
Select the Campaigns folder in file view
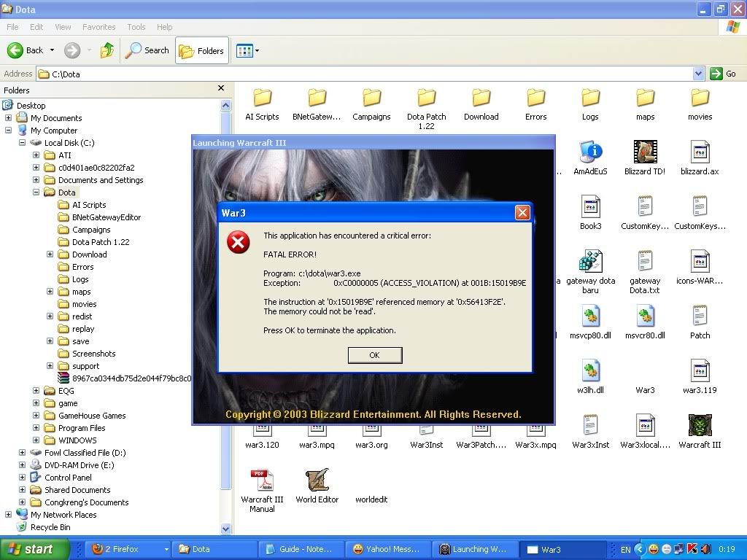click(x=371, y=97)
